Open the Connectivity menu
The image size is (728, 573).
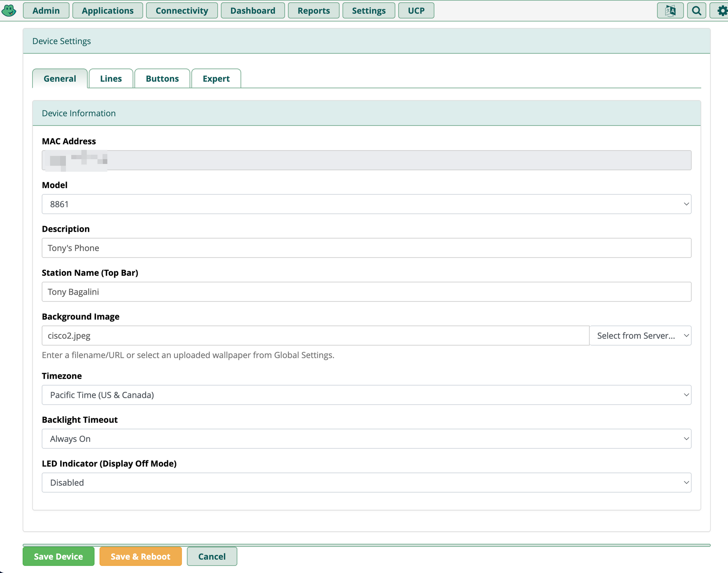coord(182,11)
